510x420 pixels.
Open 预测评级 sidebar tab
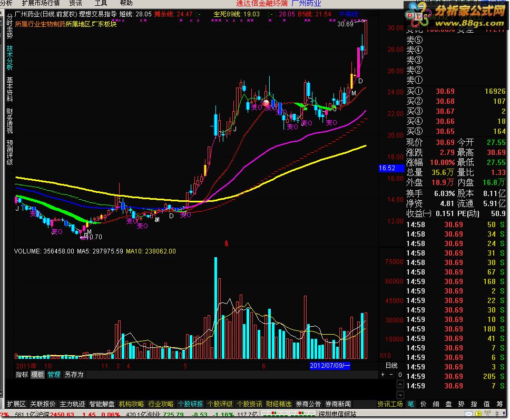[x=10, y=152]
